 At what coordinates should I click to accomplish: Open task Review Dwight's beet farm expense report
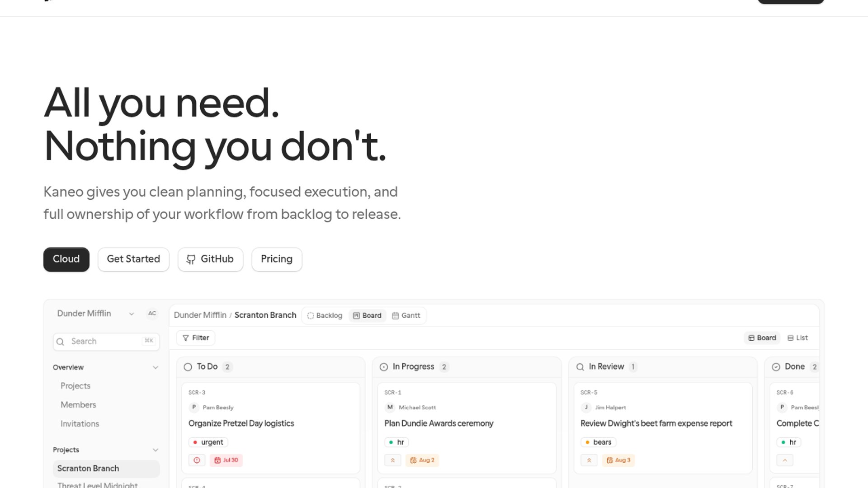(x=656, y=423)
